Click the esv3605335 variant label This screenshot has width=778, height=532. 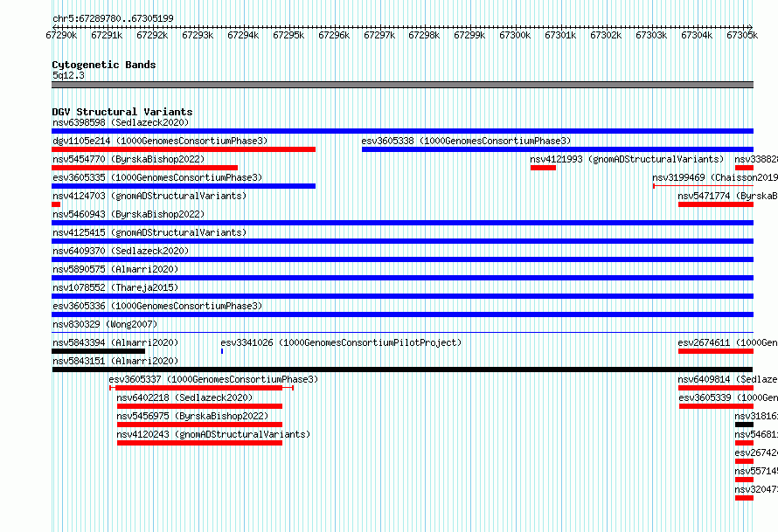[157, 177]
